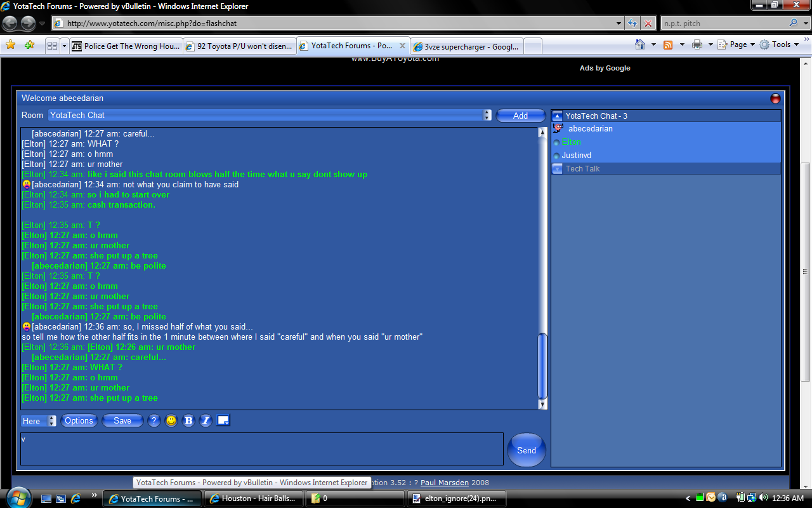Launch Internet Explorer from quick launch
The height and width of the screenshot is (508, 812).
(x=76, y=498)
